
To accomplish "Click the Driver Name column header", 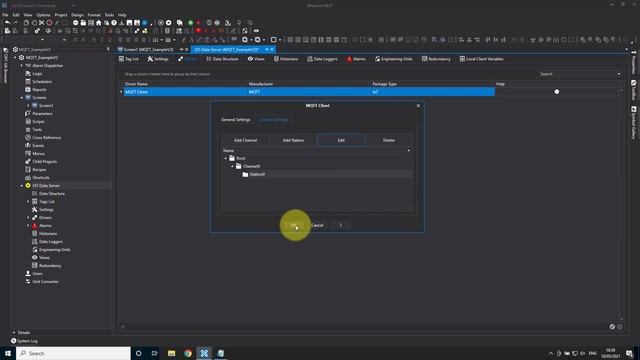I will click(x=136, y=84).
